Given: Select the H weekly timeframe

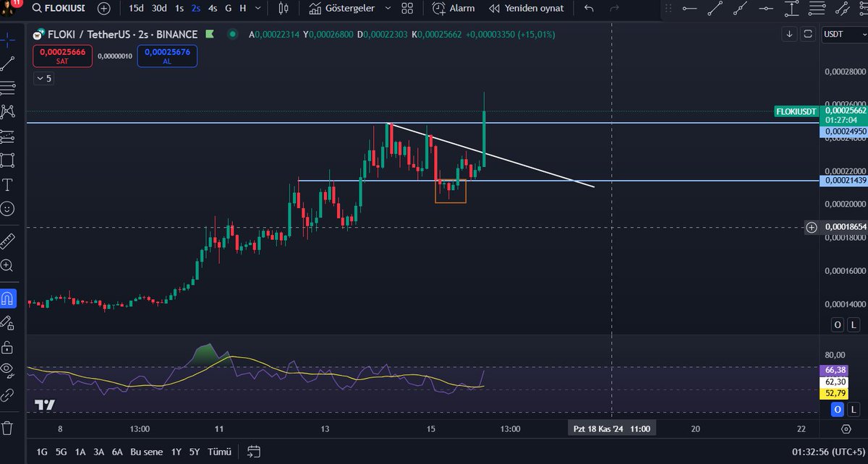Looking at the screenshot, I should (x=242, y=9).
